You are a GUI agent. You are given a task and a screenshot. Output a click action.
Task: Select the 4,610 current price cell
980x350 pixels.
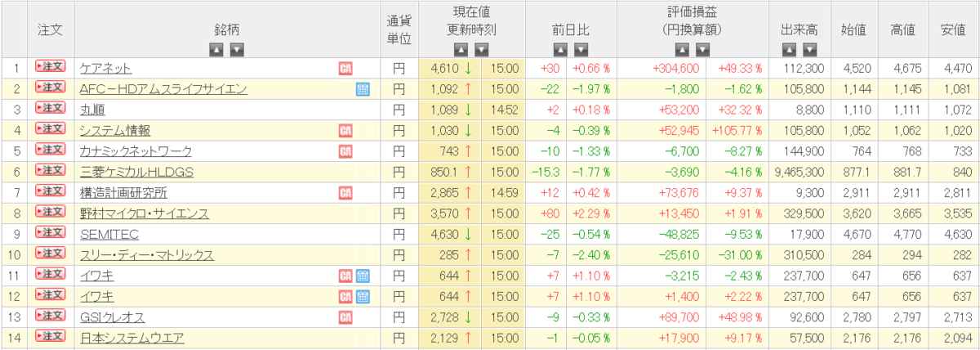click(x=450, y=69)
